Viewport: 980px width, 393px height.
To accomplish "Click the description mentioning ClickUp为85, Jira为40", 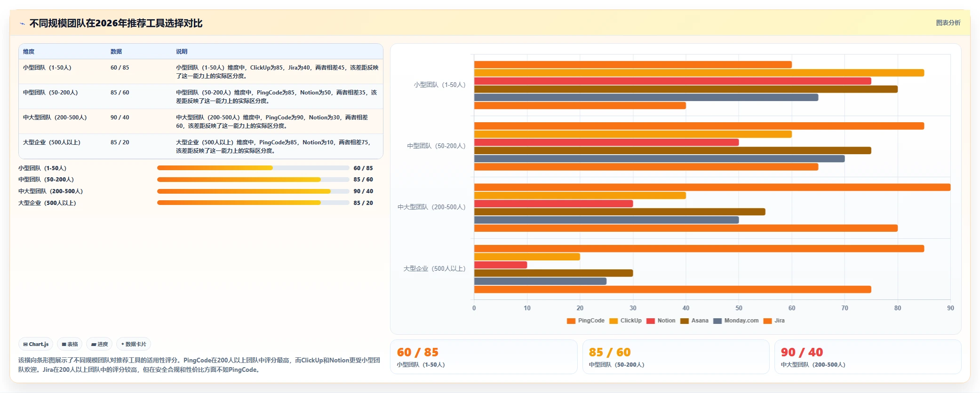I will point(277,71).
